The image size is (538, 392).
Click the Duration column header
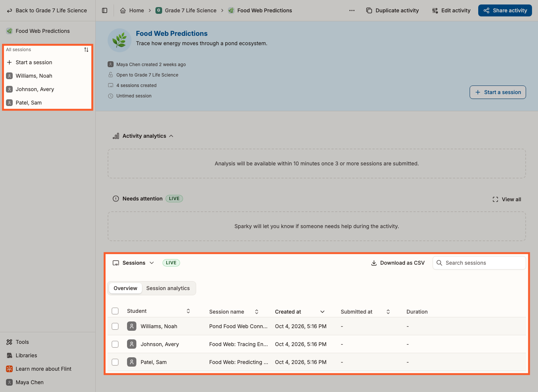click(417, 312)
